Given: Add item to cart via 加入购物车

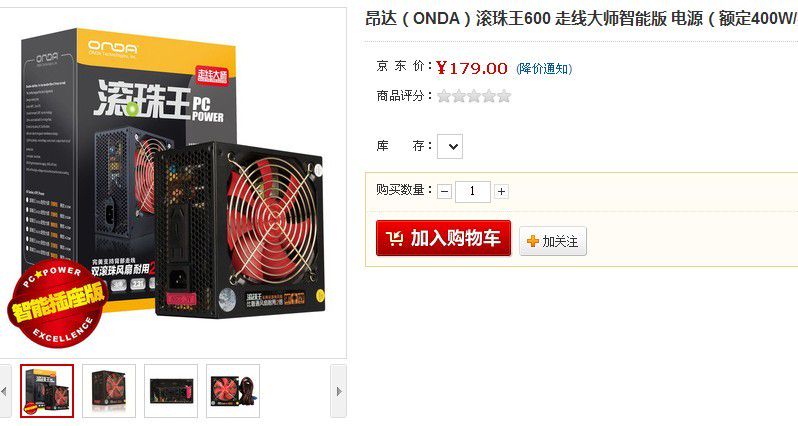Looking at the screenshot, I should point(443,238).
